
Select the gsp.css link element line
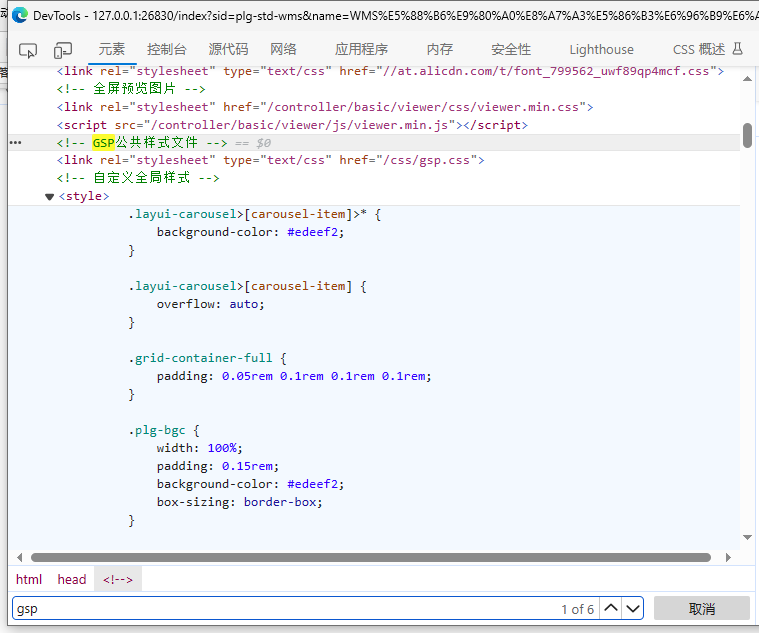coord(271,161)
